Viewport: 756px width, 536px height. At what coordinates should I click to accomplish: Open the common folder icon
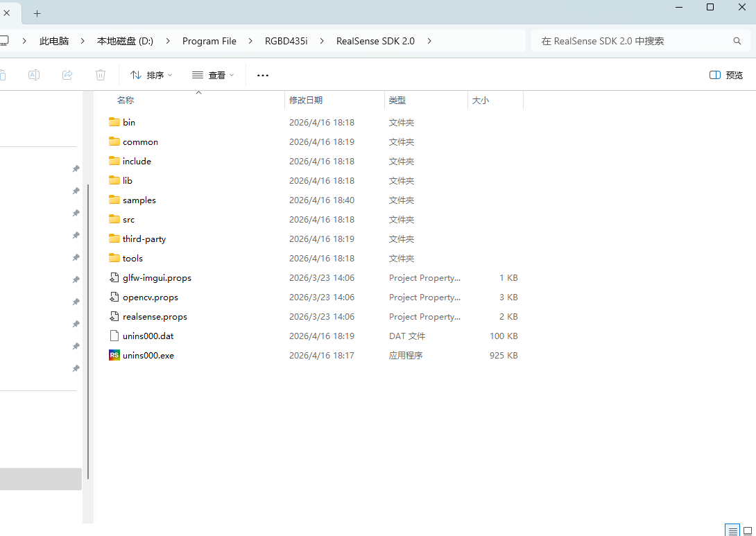point(114,141)
